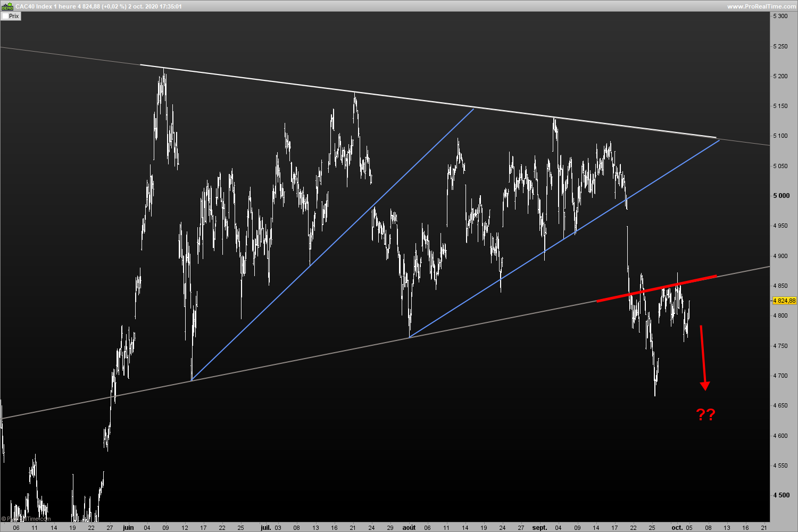Click the red double question mark annotation
Screen dimensions: 798x532
[706, 414]
